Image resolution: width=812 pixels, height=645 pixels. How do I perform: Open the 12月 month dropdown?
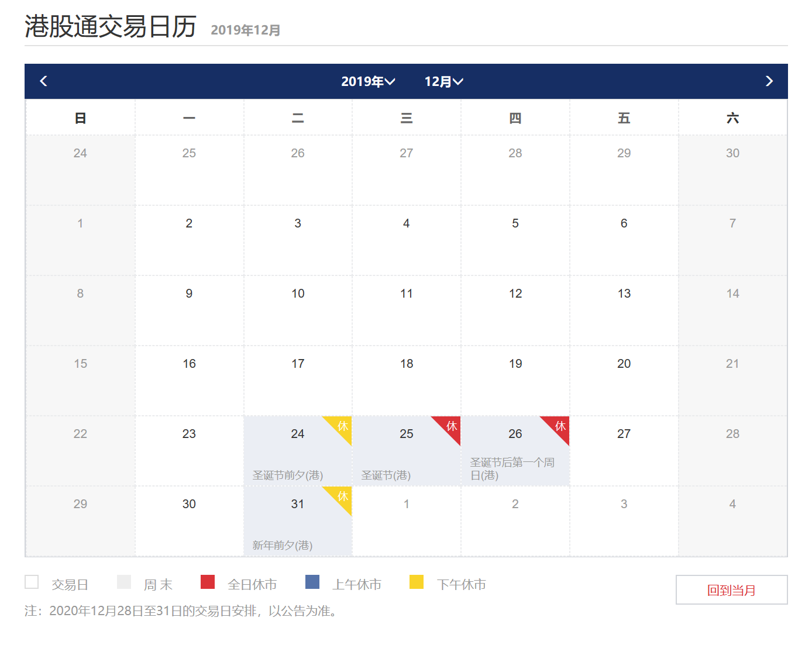(443, 82)
